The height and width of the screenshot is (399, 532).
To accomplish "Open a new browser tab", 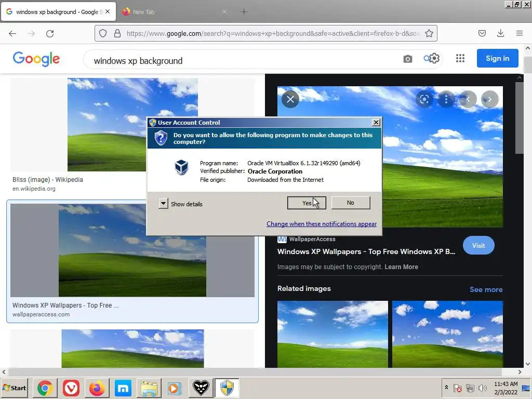I will (x=244, y=12).
